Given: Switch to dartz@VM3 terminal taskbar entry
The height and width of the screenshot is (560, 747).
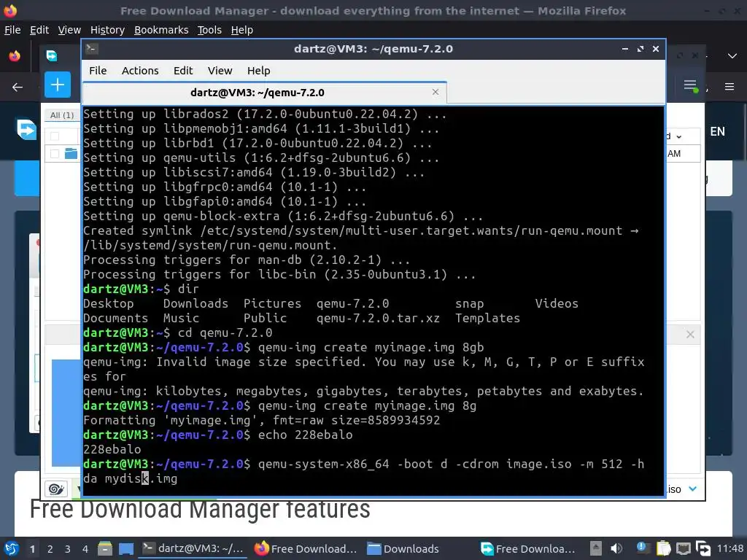Looking at the screenshot, I should pyautogui.click(x=193, y=548).
